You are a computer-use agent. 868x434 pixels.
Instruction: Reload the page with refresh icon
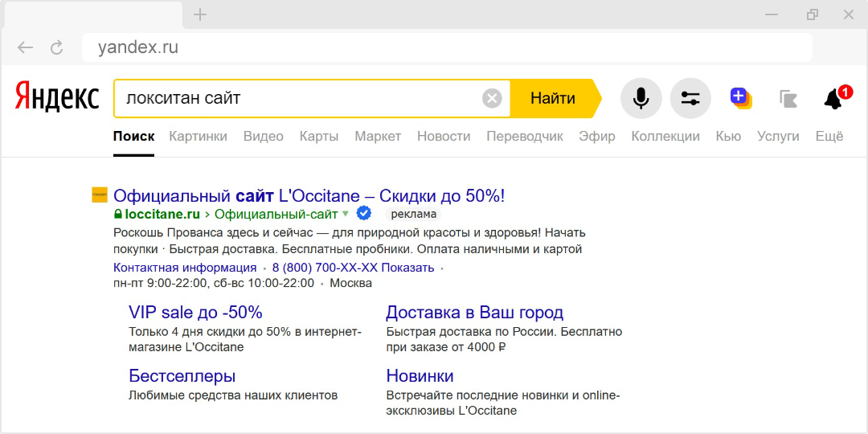click(56, 47)
